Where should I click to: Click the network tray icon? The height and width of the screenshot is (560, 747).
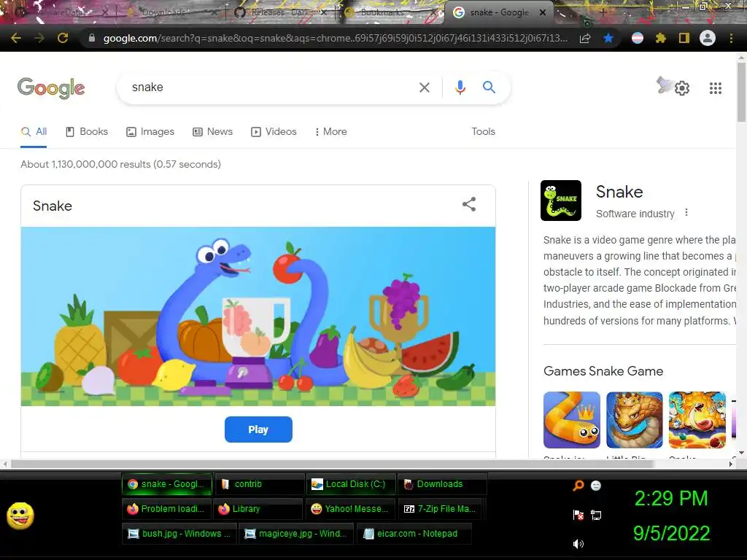[596, 515]
